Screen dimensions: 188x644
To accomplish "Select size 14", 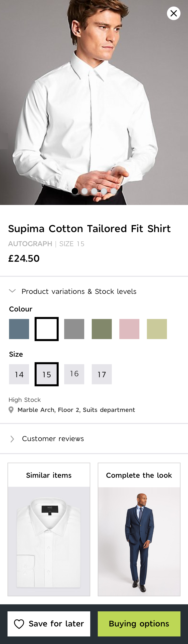I will click(x=19, y=374).
